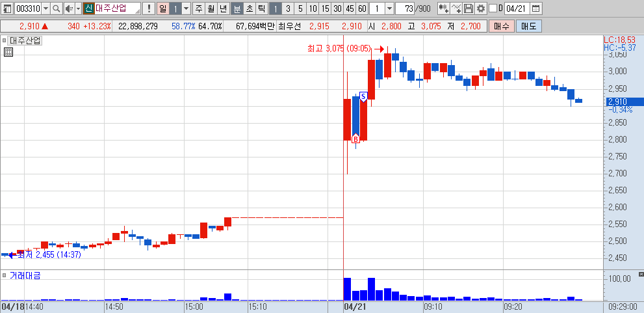Screen dimensions: 644x313
Task: Click the 최고 3,075 (09:05) high label
Action: (x=339, y=49)
